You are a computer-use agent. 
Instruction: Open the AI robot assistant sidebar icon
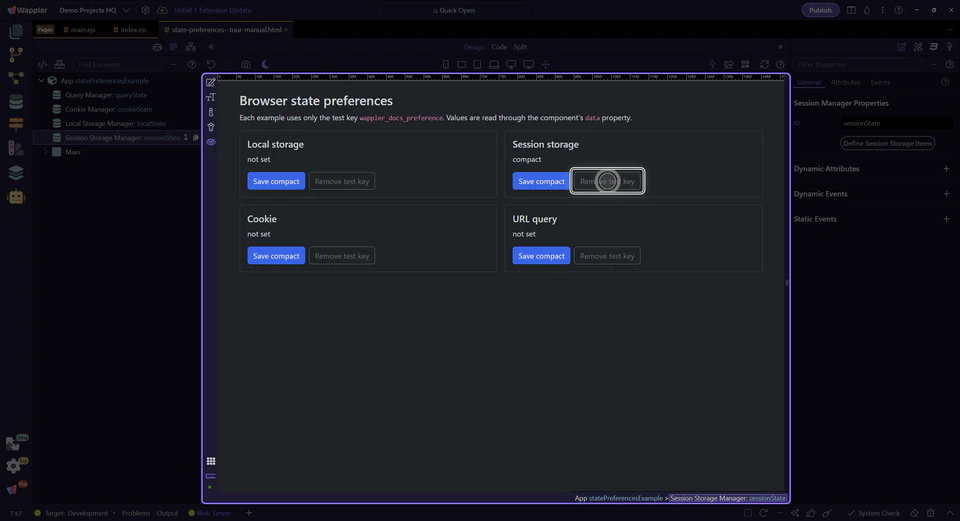[16, 197]
